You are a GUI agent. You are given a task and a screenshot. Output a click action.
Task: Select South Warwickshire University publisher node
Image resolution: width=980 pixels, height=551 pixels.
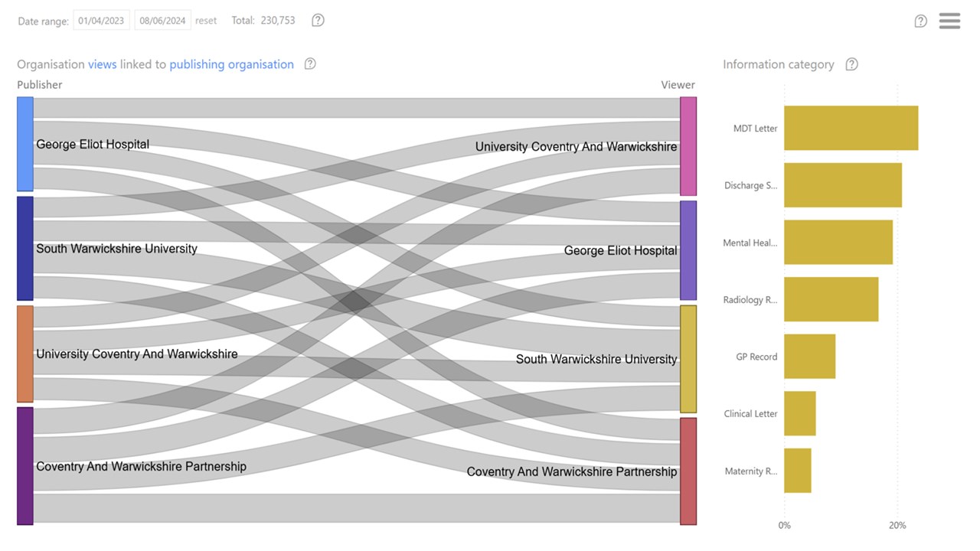coord(25,249)
